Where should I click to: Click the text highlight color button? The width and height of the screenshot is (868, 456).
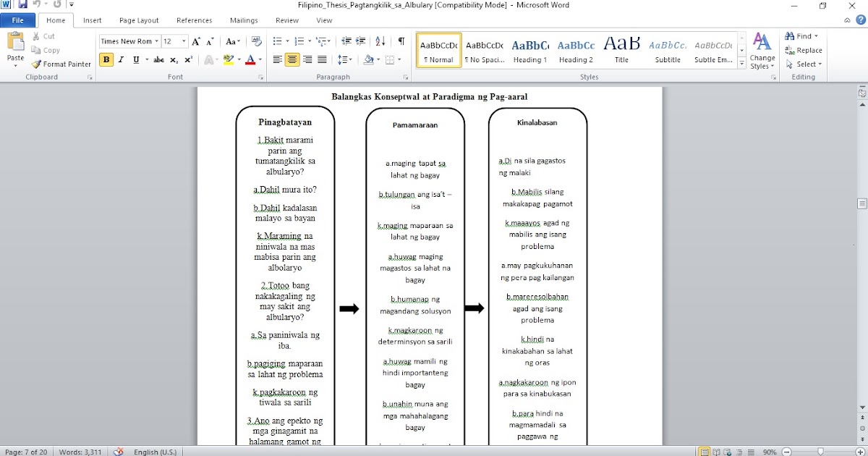click(229, 60)
